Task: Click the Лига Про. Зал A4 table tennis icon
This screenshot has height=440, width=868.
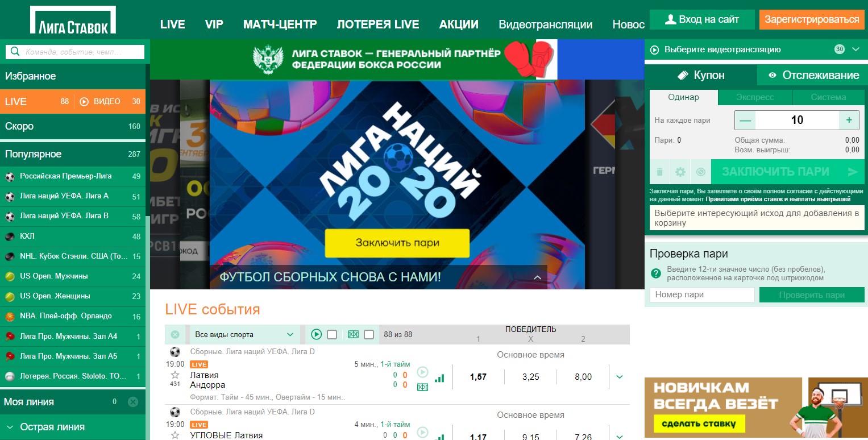Action: [x=10, y=337]
